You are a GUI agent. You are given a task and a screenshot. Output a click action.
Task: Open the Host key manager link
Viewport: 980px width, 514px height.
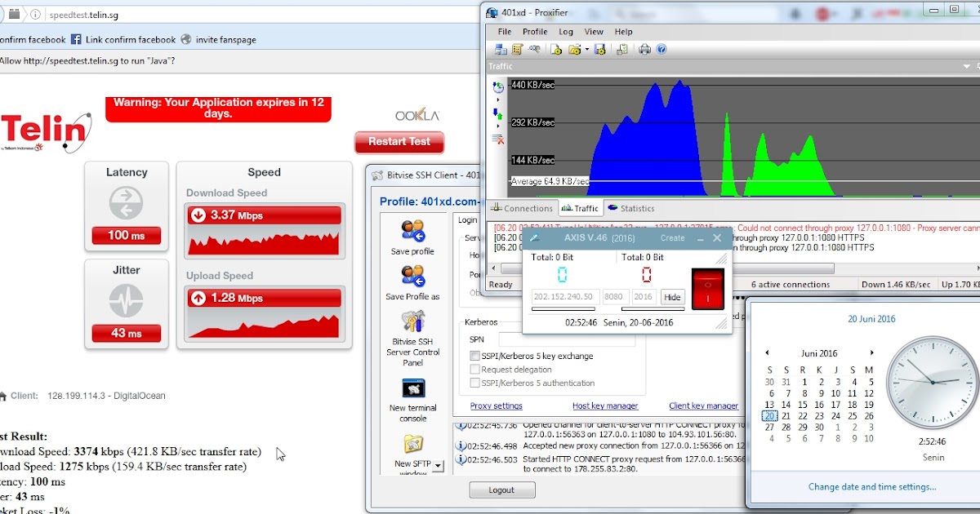(605, 405)
